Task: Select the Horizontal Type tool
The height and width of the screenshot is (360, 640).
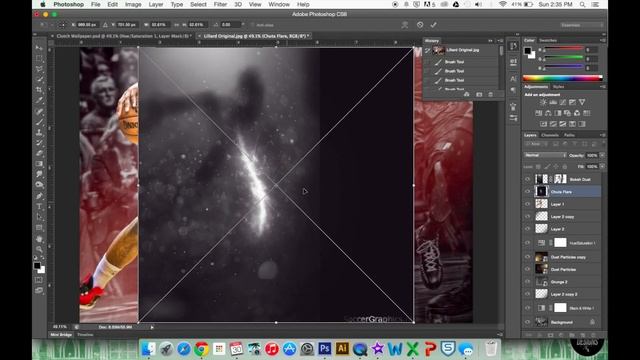Action: tap(39, 207)
